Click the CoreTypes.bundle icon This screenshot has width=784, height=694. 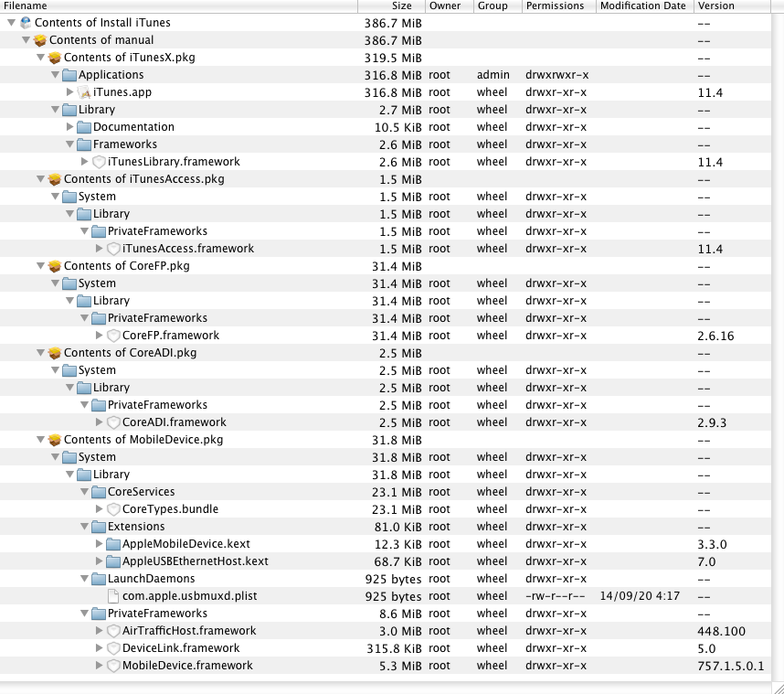click(x=114, y=509)
